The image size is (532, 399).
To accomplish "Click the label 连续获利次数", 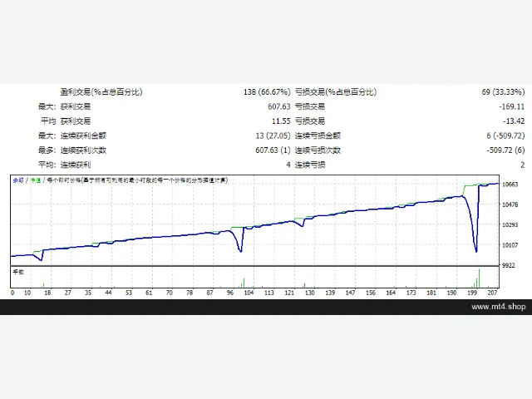I will tap(83, 150).
